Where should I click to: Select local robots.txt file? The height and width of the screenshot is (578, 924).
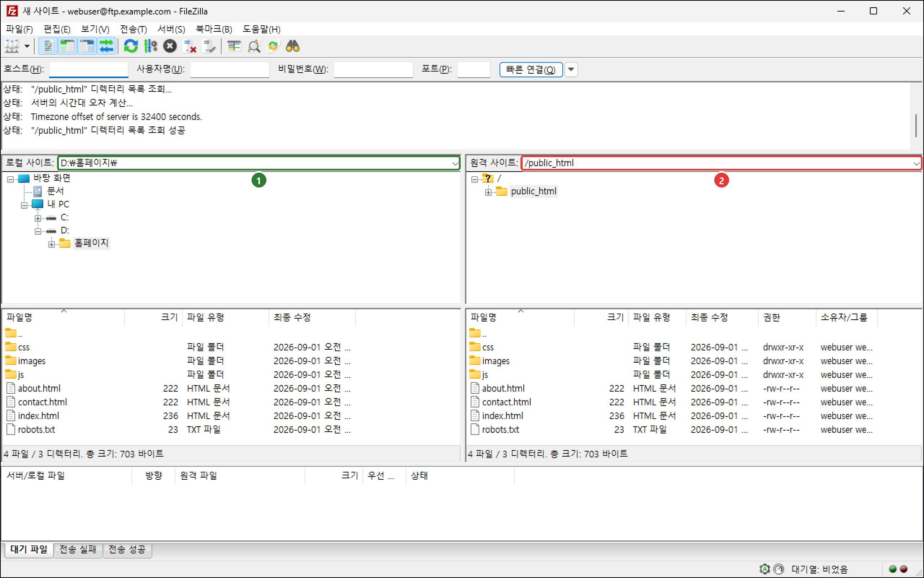point(36,429)
